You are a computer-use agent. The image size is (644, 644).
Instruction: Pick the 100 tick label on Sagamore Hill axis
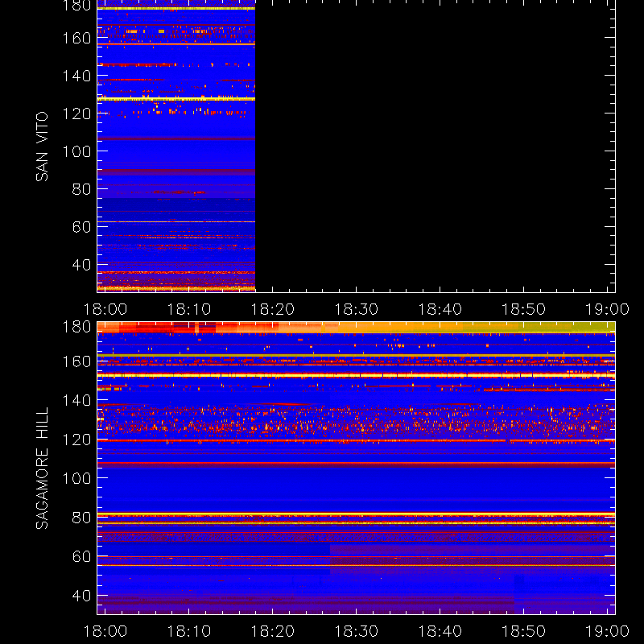(76, 478)
